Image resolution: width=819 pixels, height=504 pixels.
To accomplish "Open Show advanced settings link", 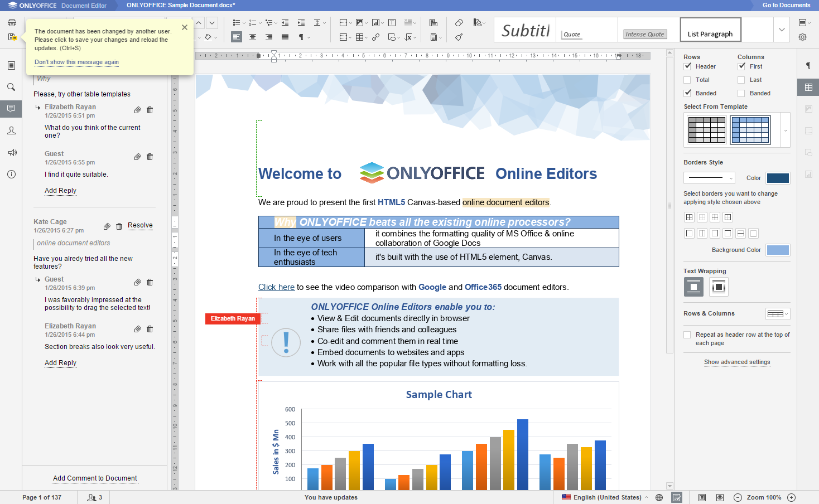I will pos(737,362).
